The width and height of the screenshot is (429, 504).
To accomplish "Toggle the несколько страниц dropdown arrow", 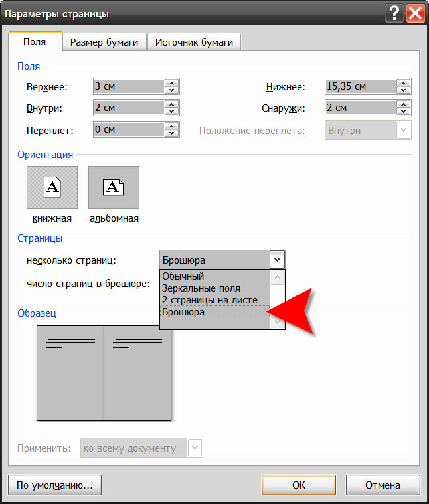I will (278, 260).
